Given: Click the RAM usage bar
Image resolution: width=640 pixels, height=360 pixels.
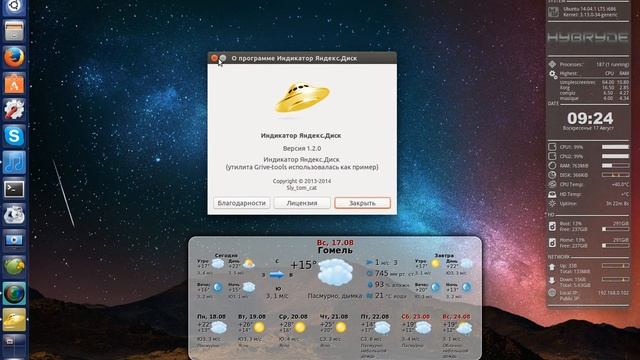Looking at the screenshot, I should coord(615,166).
